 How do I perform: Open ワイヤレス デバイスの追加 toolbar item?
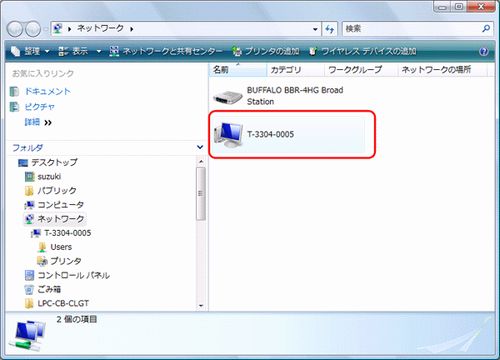362,51
